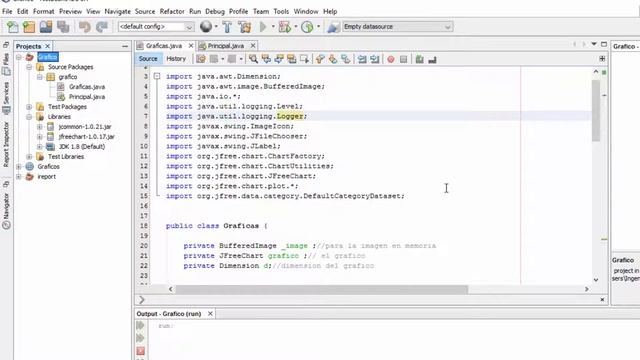Close the Principal.java tab

(x=253, y=46)
